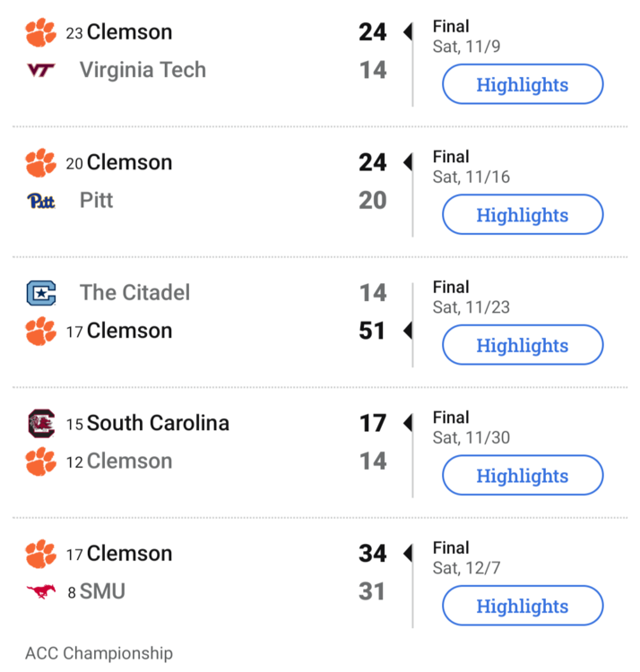Click the Pitt Panthers logo
This screenshot has height=672, width=640.
(x=41, y=201)
